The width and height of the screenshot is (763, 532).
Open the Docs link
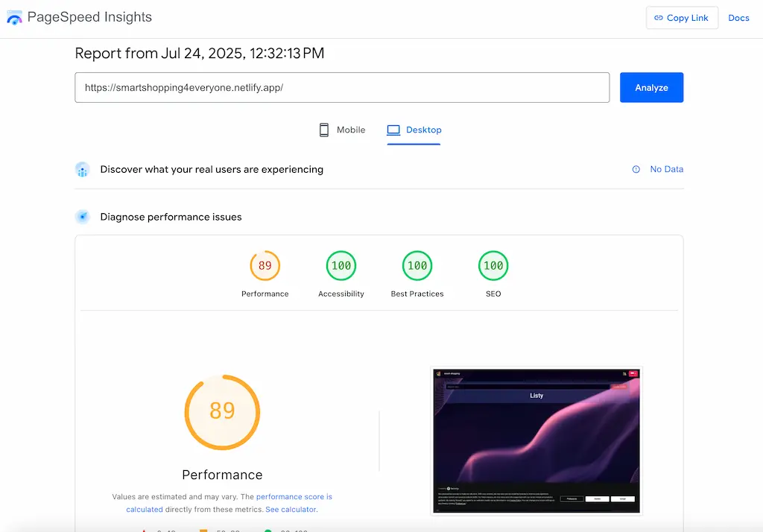coord(738,18)
